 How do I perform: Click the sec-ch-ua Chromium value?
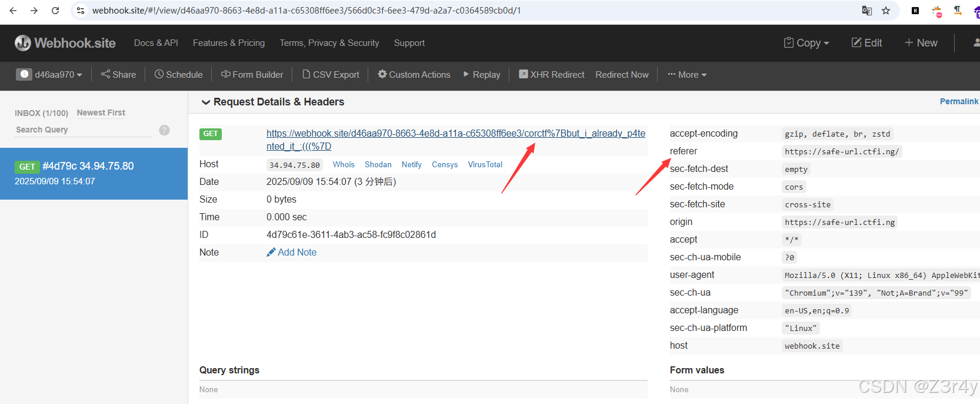(x=876, y=293)
